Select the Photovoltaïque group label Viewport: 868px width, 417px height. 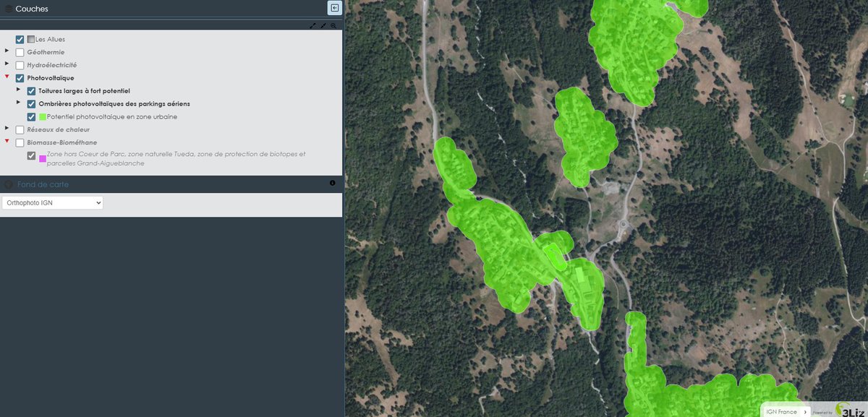[x=51, y=78]
